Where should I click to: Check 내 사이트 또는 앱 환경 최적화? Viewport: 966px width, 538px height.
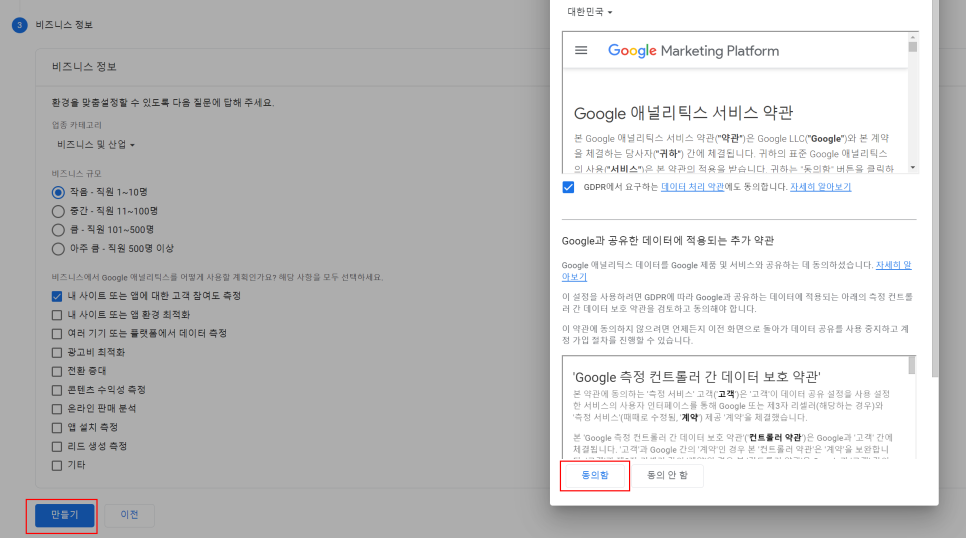pyautogui.click(x=57, y=315)
